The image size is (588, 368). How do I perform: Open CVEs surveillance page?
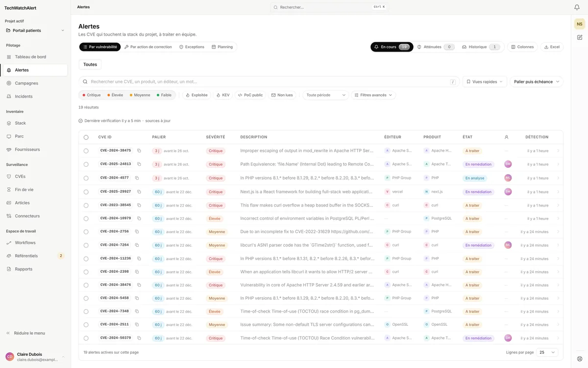[x=34, y=176]
